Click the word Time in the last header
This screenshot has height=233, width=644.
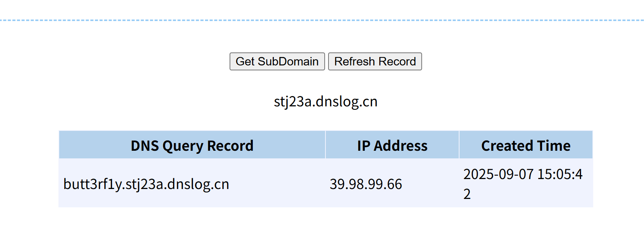tap(553, 146)
